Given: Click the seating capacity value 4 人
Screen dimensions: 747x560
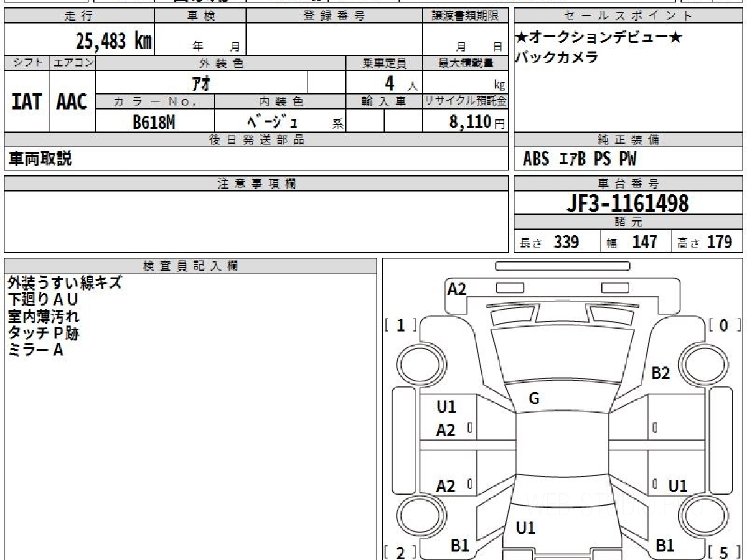Looking at the screenshot, I should click(402, 83).
